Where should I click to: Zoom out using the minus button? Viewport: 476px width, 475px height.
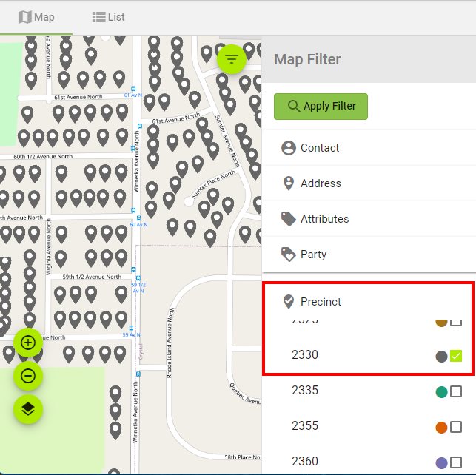28,376
